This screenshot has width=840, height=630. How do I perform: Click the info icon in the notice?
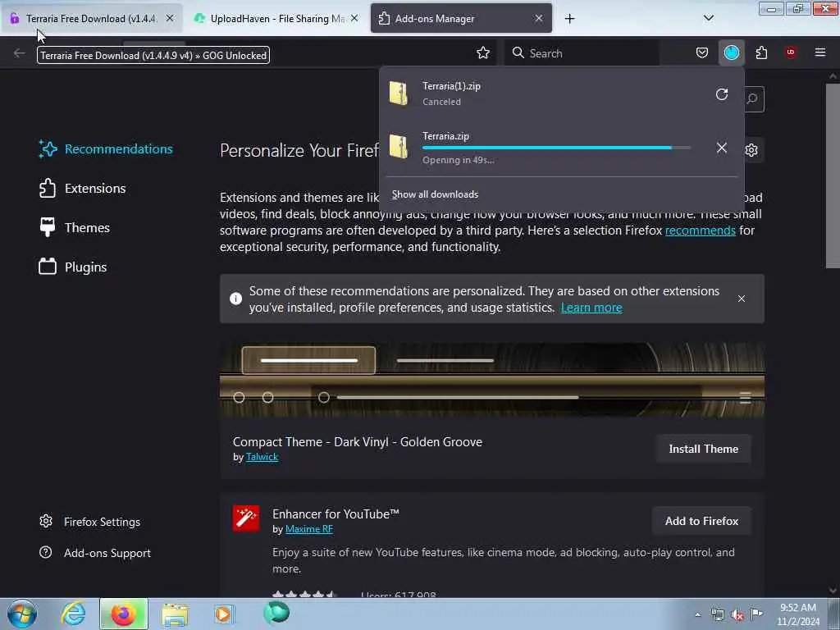point(235,299)
